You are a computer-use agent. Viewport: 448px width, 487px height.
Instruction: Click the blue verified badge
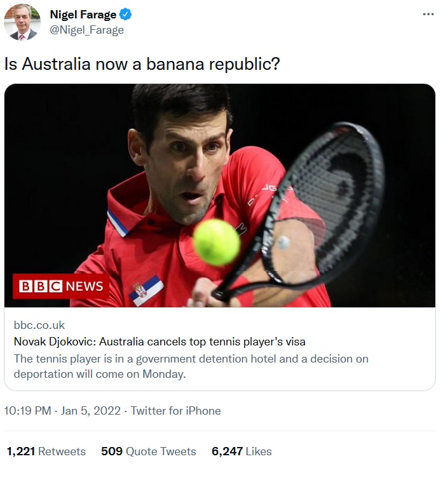coord(126,15)
